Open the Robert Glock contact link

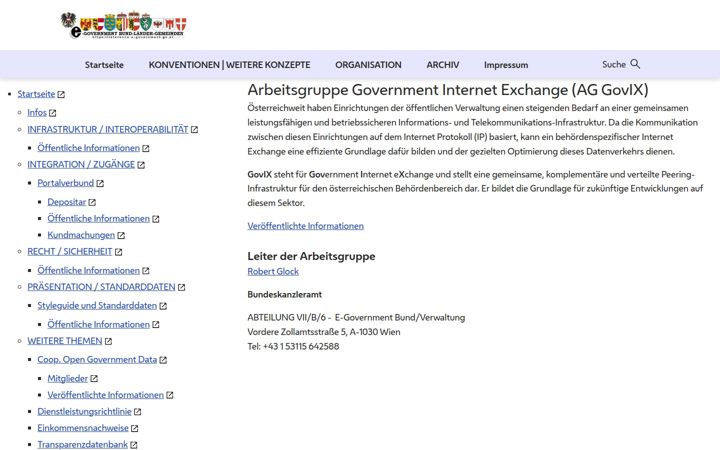point(273,271)
